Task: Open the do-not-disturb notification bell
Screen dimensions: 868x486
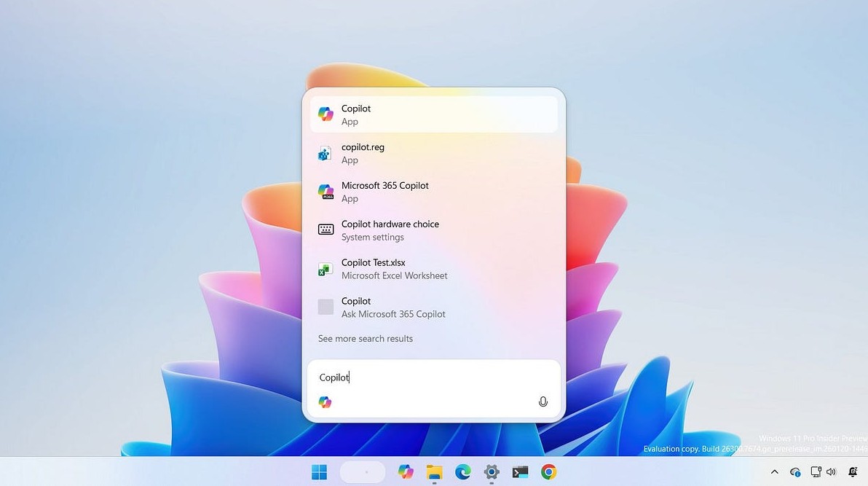Action: (853, 472)
